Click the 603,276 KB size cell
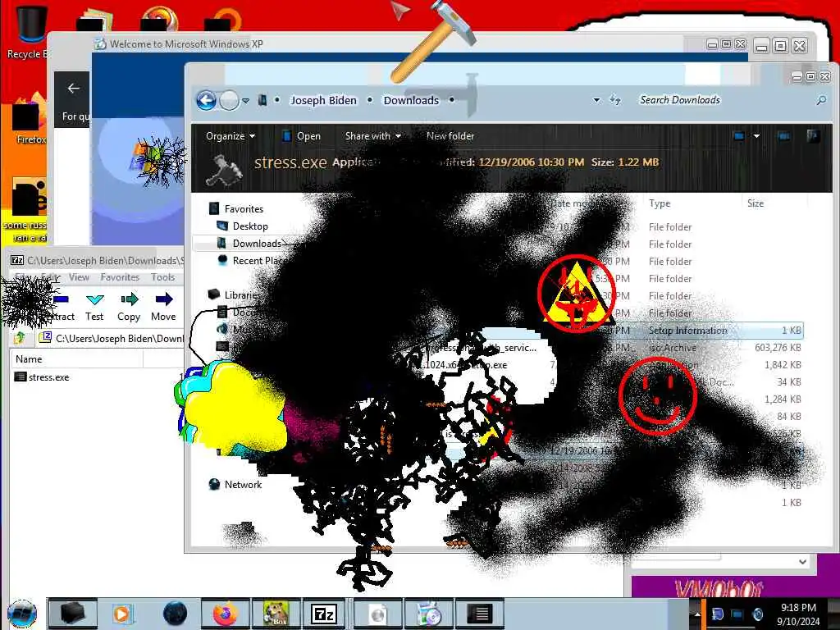 (778, 348)
